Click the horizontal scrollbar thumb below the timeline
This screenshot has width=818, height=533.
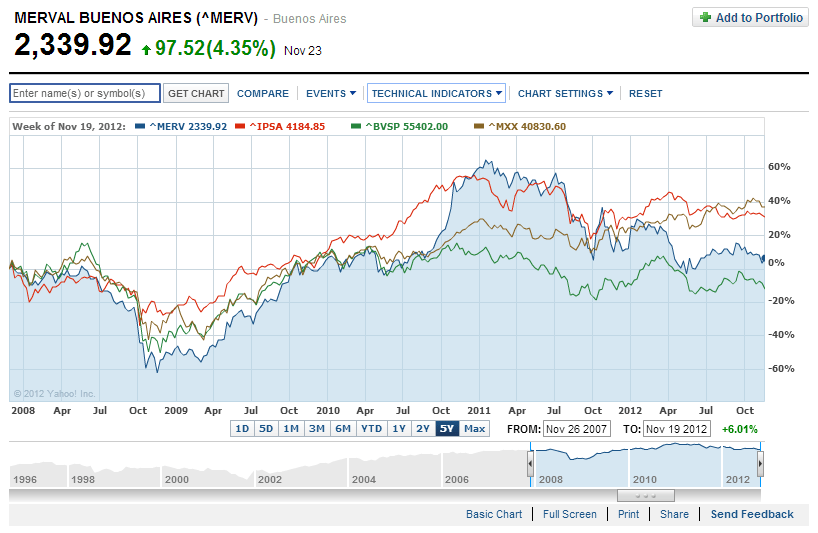click(646, 495)
